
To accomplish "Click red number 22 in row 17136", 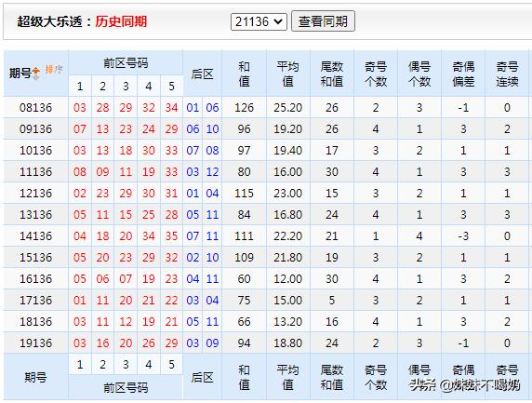I will click(x=172, y=300).
